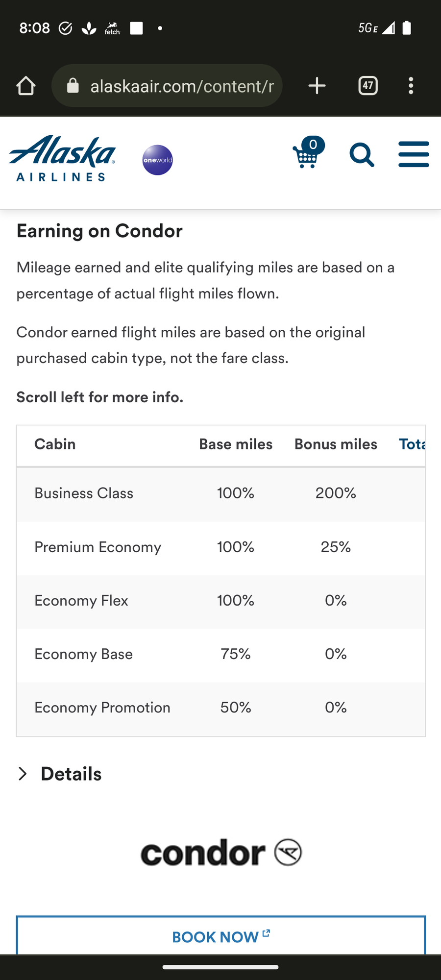Open site search with magnifying glass icon
Viewport: 441px width, 980px height.
pyautogui.click(x=362, y=155)
